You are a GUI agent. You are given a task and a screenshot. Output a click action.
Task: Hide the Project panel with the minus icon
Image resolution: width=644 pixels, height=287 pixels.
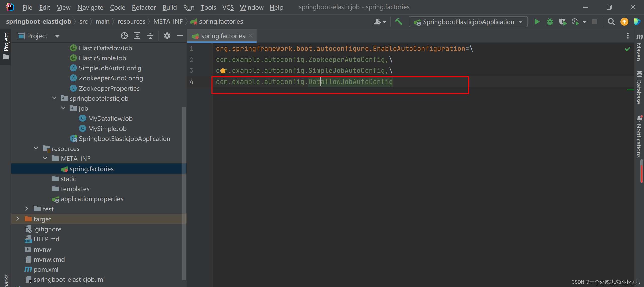pos(180,36)
